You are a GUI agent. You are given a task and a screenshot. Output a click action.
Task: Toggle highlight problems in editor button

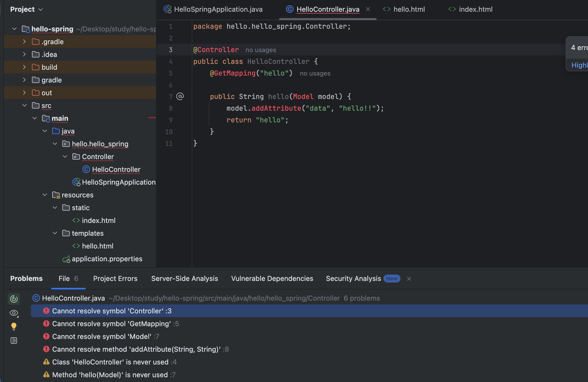click(14, 299)
